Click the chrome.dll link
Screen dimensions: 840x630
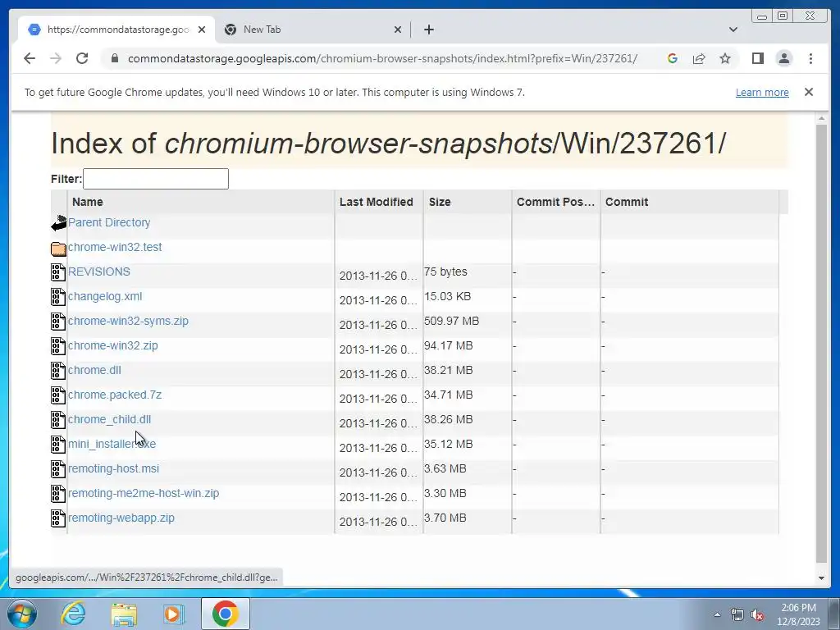(94, 370)
